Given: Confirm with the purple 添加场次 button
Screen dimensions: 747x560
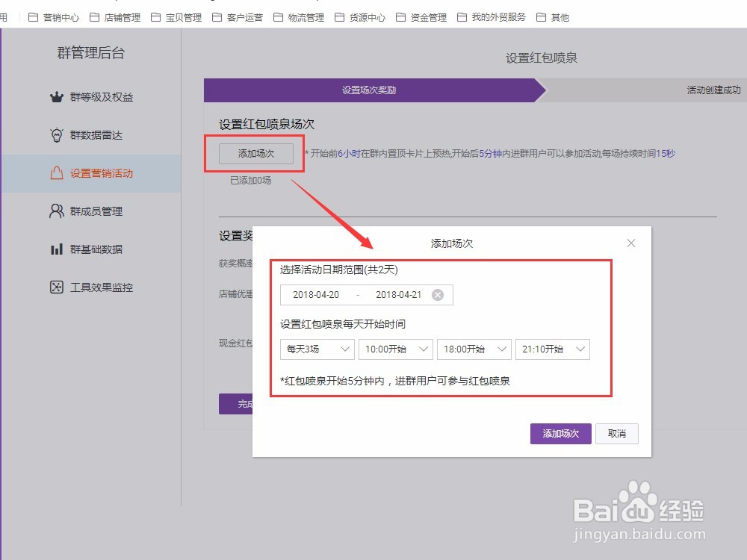Looking at the screenshot, I should (560, 433).
